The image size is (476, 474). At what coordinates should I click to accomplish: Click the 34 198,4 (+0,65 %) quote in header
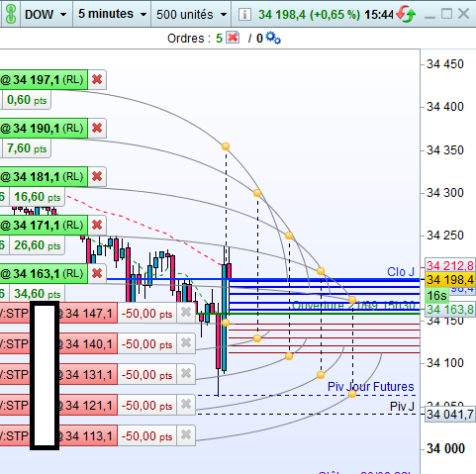(309, 15)
